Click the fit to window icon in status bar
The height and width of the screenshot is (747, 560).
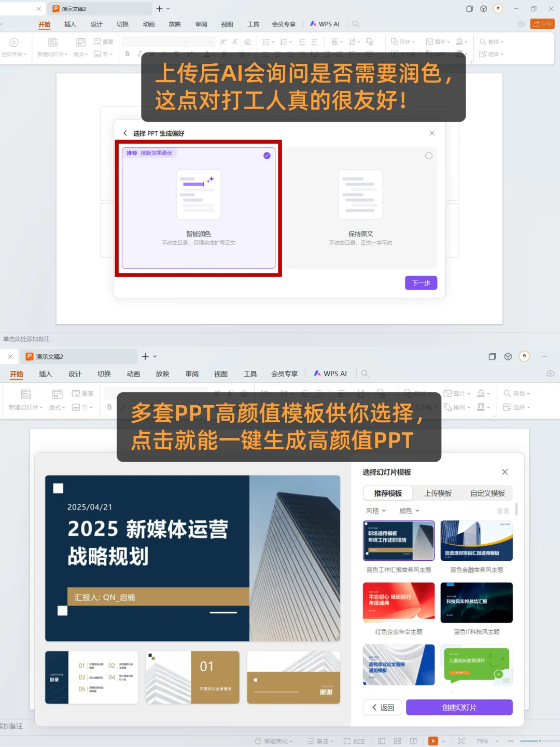click(x=461, y=741)
